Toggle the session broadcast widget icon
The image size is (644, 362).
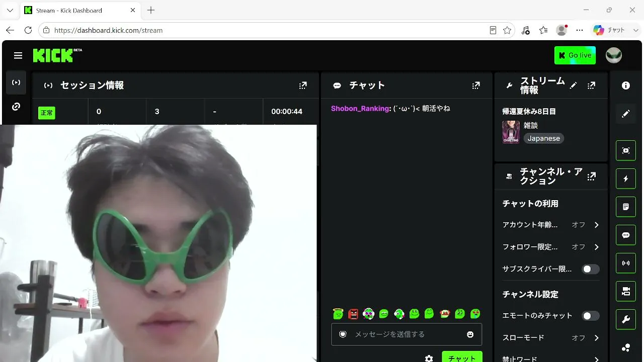pos(626,263)
